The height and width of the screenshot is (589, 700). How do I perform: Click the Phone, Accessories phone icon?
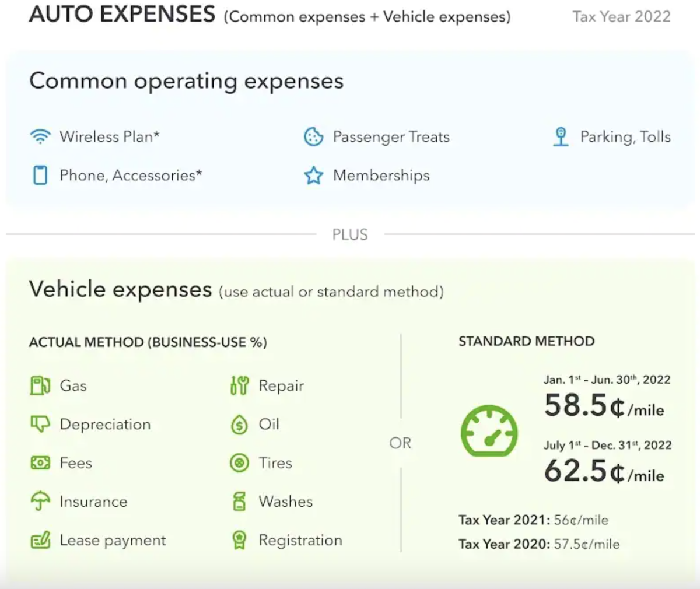[39, 175]
